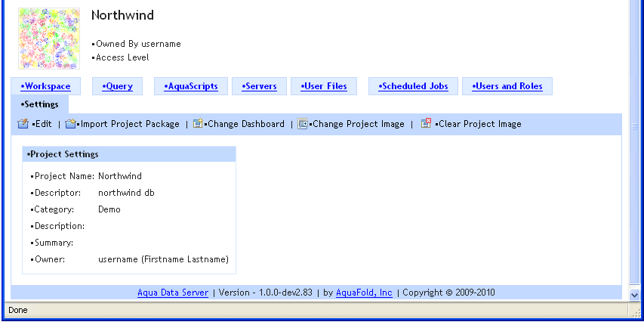Screen dimensions: 644x322
Task: Click the Clear Project Image icon
Action: (426, 123)
